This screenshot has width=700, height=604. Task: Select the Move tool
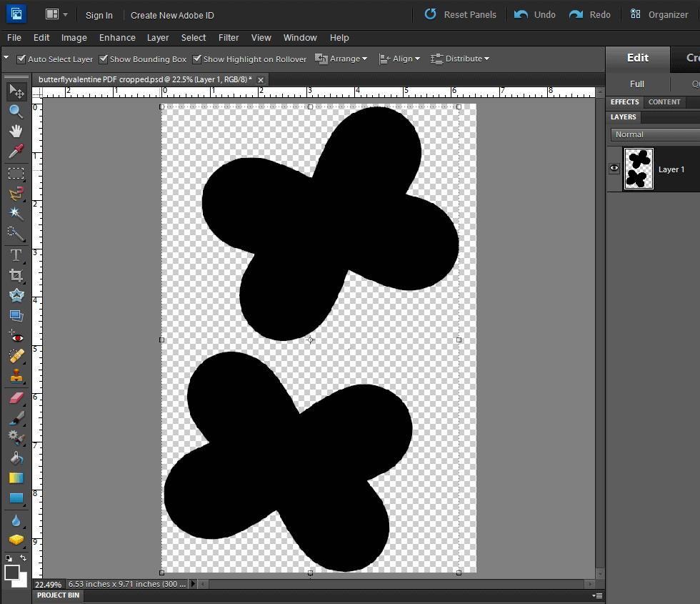click(x=16, y=91)
